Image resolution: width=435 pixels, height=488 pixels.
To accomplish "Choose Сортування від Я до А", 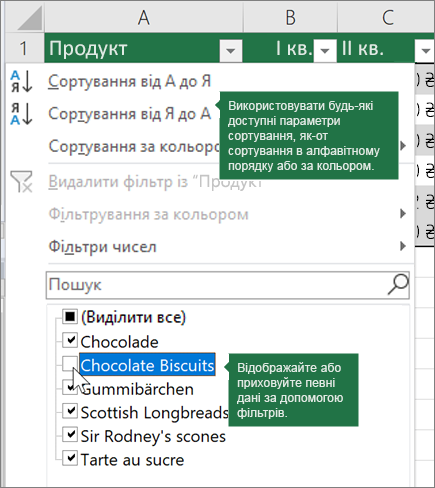I will (130, 114).
